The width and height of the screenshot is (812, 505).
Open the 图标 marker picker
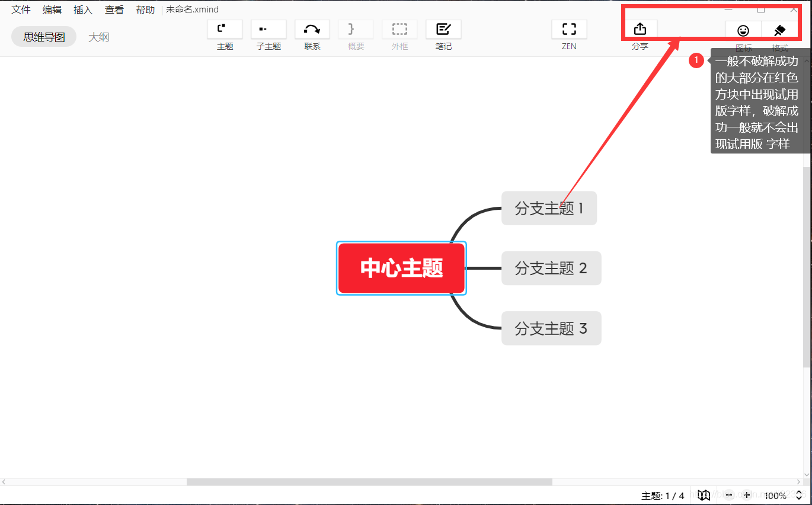pos(743,30)
